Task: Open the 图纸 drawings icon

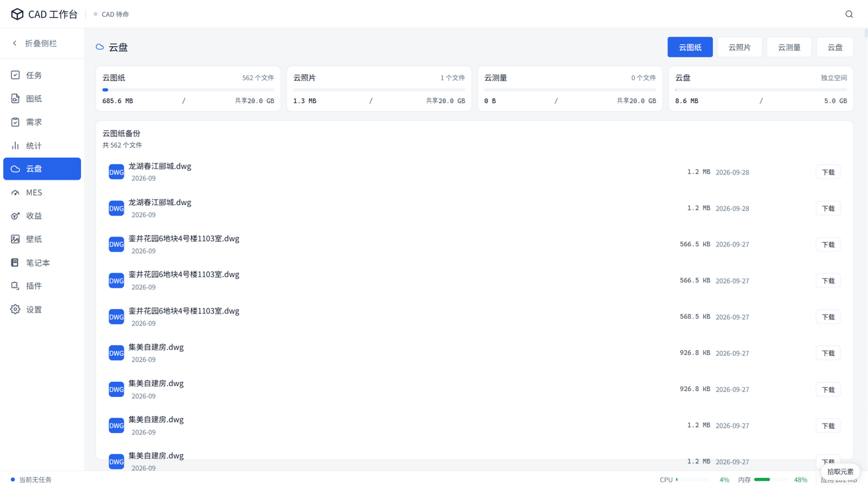Action: (x=15, y=98)
